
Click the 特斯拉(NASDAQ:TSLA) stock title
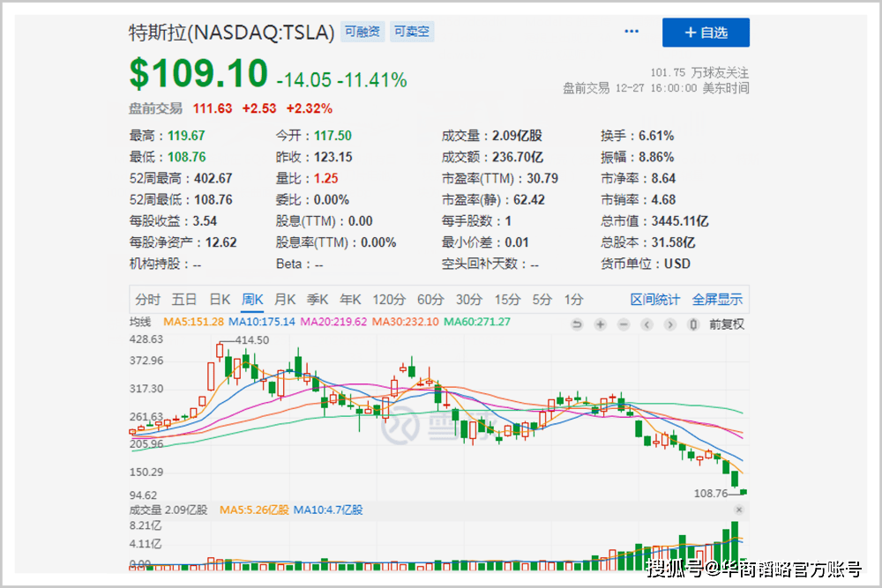tap(231, 33)
